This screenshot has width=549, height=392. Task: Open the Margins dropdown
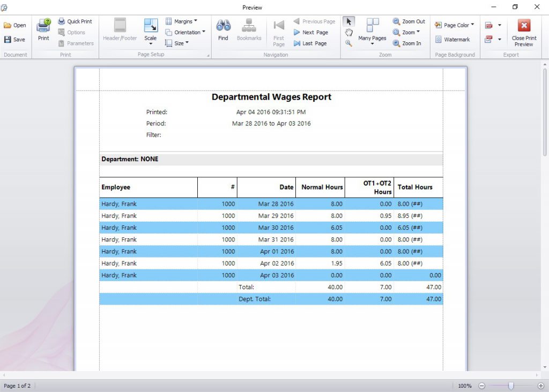click(x=184, y=21)
